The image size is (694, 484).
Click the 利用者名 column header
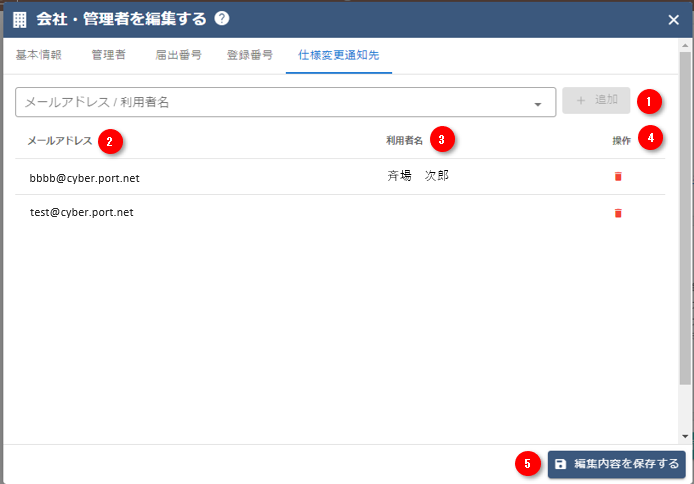405,141
